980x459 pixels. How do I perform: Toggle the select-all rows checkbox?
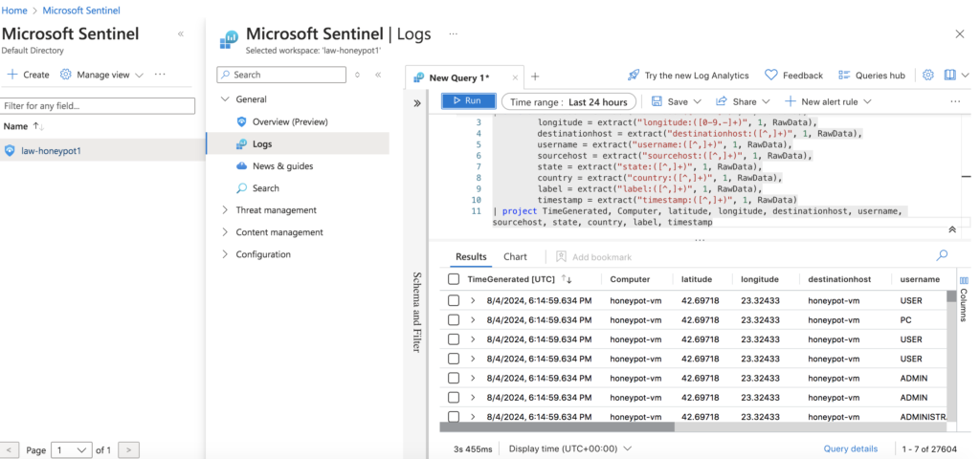coord(454,279)
